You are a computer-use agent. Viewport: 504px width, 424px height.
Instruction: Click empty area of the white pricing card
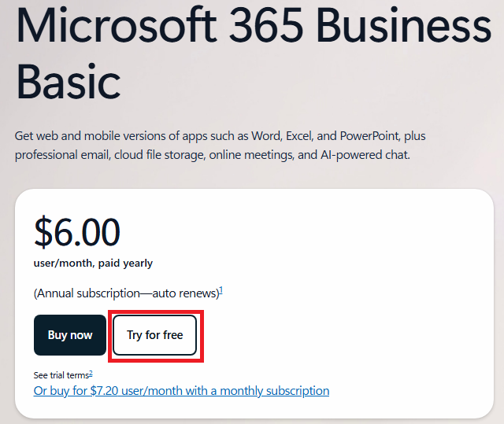[354, 256]
